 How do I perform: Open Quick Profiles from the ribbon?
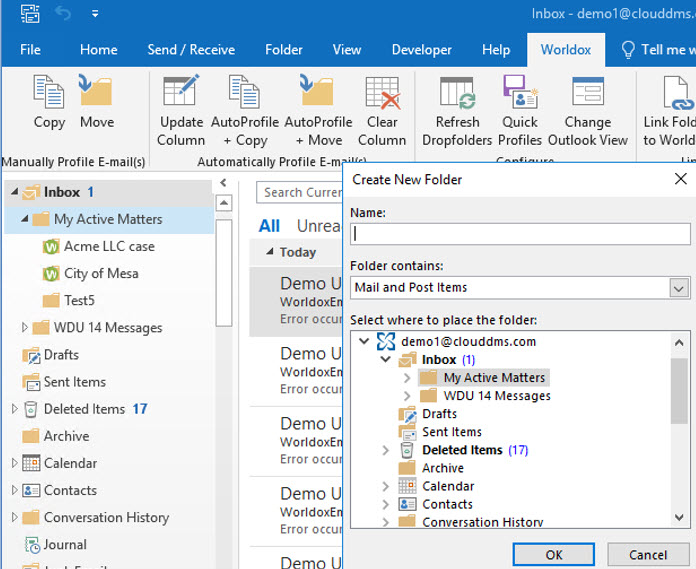point(519,111)
